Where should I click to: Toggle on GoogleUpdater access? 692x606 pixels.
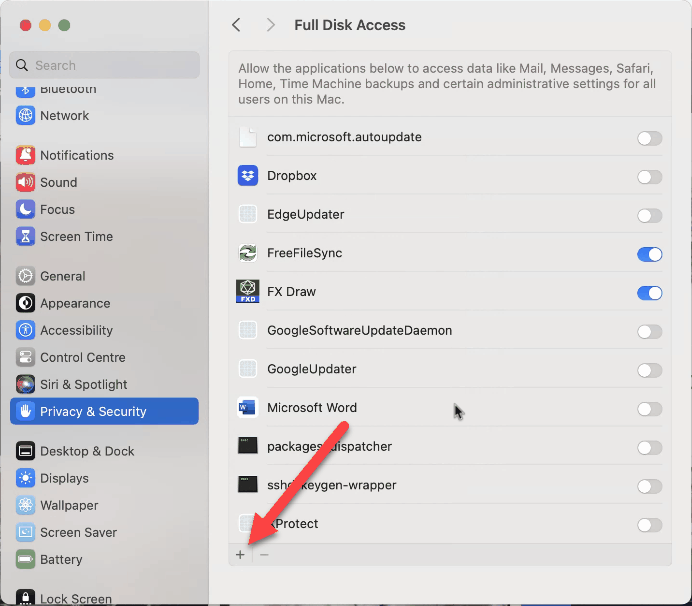pyautogui.click(x=649, y=370)
